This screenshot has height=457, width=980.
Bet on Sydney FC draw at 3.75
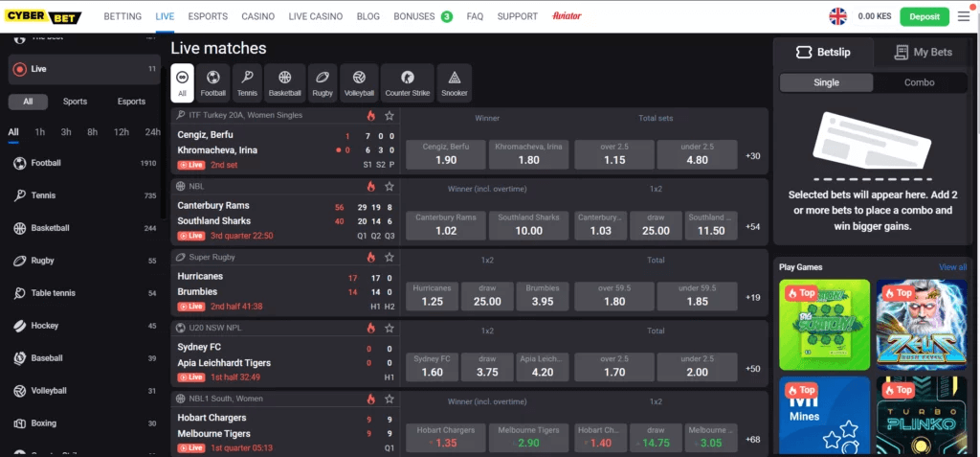(487, 366)
